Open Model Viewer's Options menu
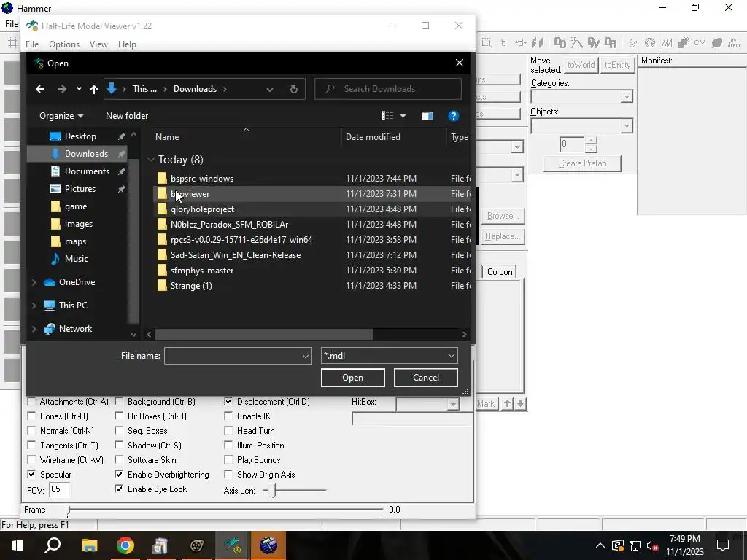The height and width of the screenshot is (560, 747). (64, 44)
